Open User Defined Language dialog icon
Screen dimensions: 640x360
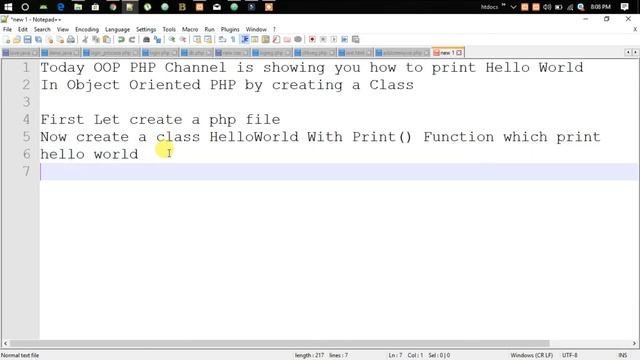point(255,40)
